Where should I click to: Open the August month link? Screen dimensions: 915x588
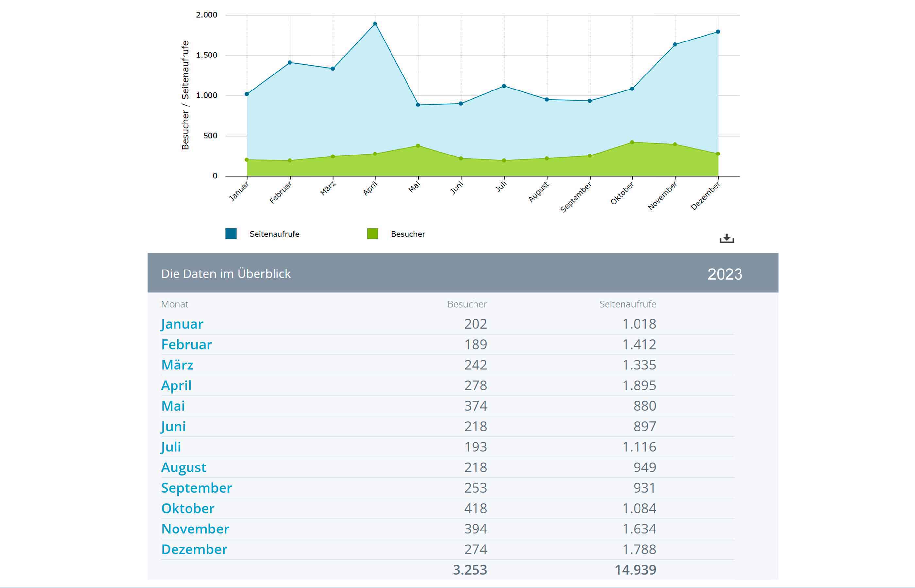(183, 468)
